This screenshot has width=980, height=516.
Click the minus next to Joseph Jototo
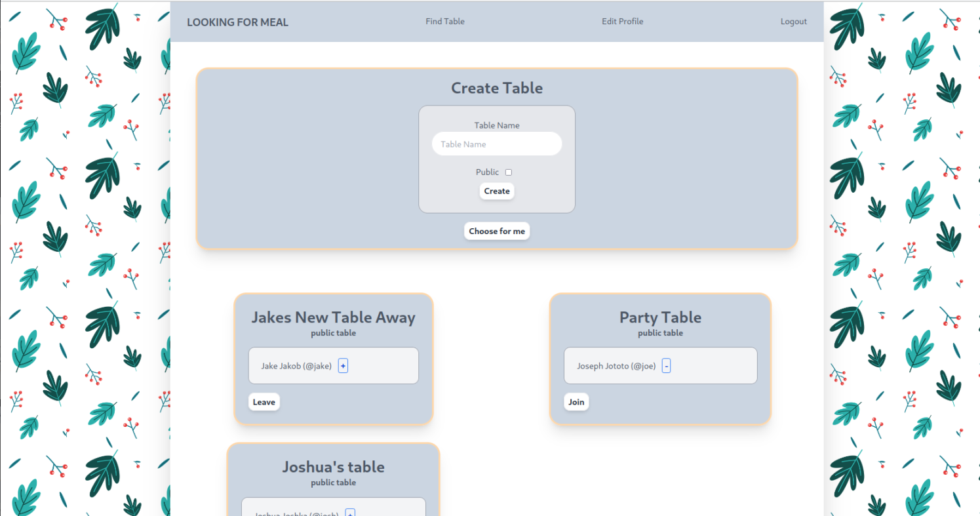666,366
